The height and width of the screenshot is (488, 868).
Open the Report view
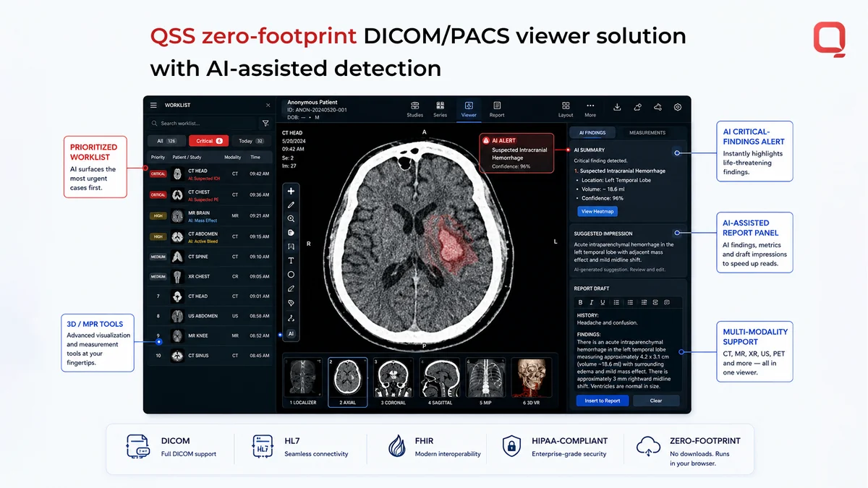(x=497, y=109)
